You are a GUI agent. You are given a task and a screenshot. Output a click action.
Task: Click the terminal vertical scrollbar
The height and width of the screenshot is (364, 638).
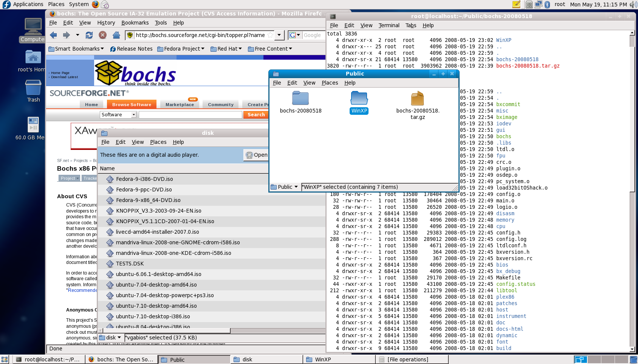[632, 191]
